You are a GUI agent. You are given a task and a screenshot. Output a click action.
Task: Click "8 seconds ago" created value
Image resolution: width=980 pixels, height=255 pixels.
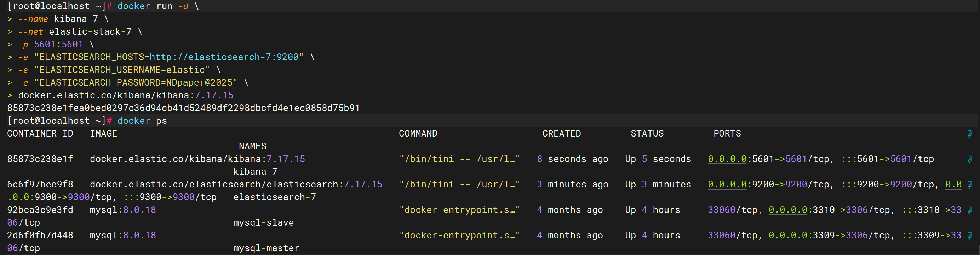point(573,159)
